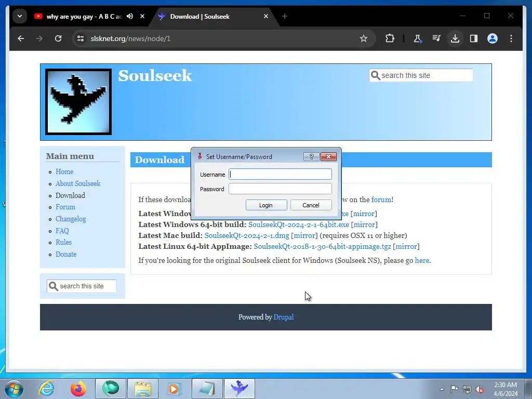Close the Download | Soulseek tab
The height and width of the screenshot is (399, 532).
[x=266, y=16]
